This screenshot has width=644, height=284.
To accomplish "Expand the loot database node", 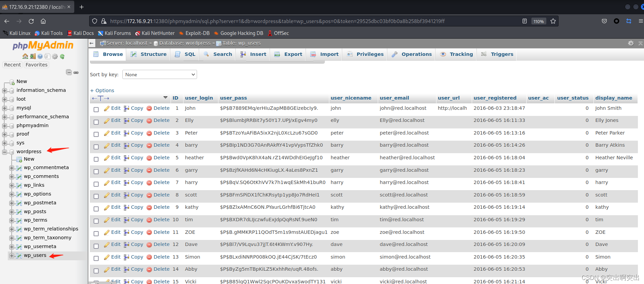I will coord(5,99).
